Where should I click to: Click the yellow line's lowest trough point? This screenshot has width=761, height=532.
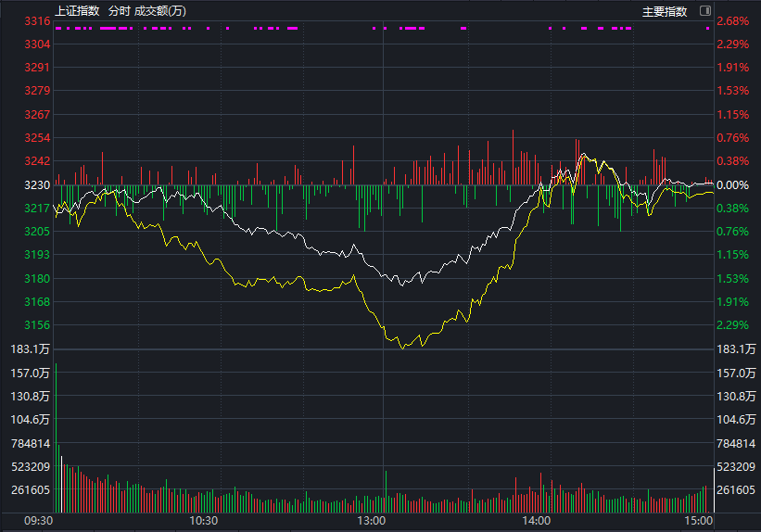[402, 348]
